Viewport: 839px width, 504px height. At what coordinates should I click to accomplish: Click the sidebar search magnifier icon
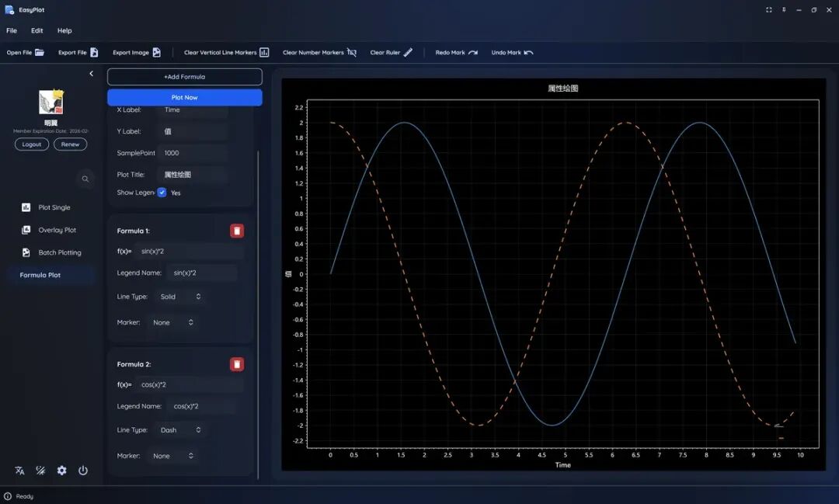(85, 179)
